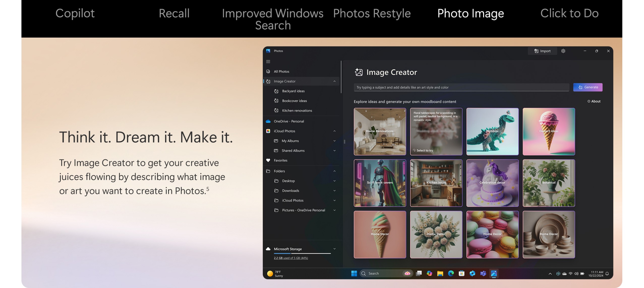This screenshot has width=644, height=288.
Task: Open the Dessert ideas thumbnail
Action: 549,132
